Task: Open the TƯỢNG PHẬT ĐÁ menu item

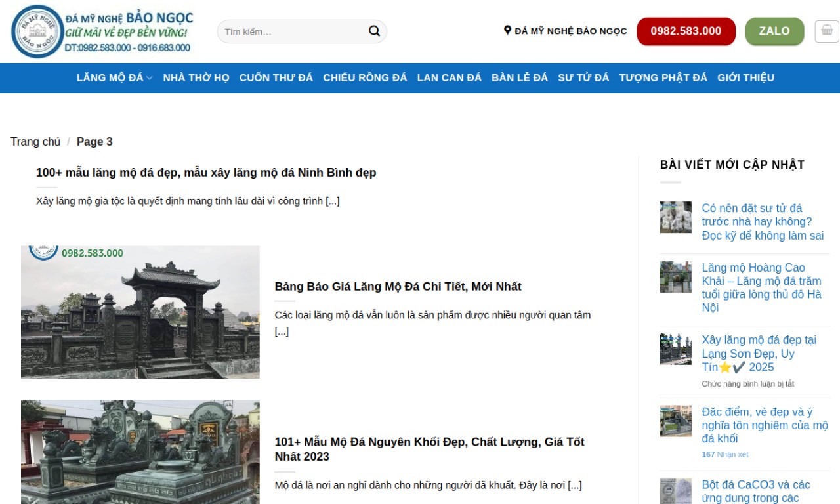Action: 663,77
